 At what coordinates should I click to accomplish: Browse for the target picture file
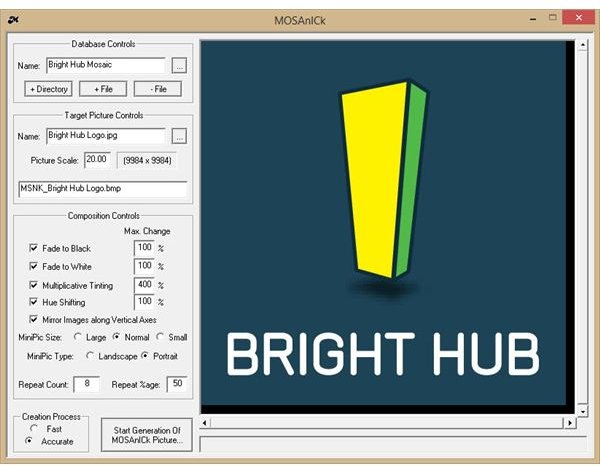click(179, 136)
